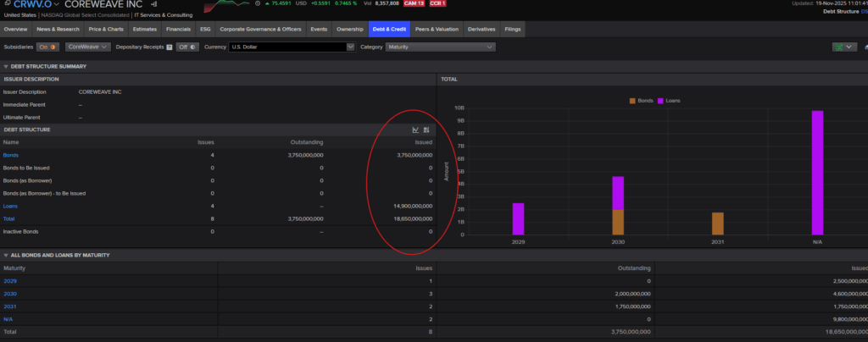Screen dimensions: 868x342
Task: Toggle the Subsidiaries On switch
Action: [x=47, y=47]
